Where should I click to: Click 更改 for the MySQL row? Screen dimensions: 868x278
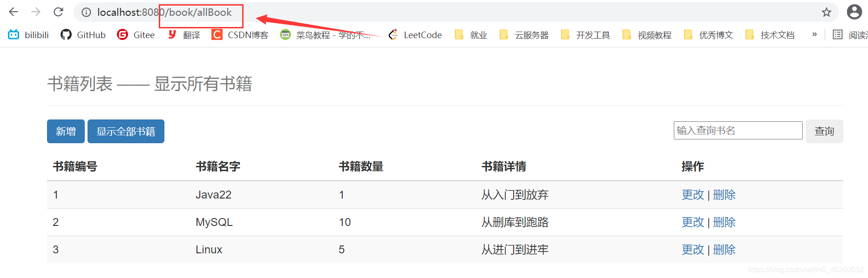(x=692, y=222)
